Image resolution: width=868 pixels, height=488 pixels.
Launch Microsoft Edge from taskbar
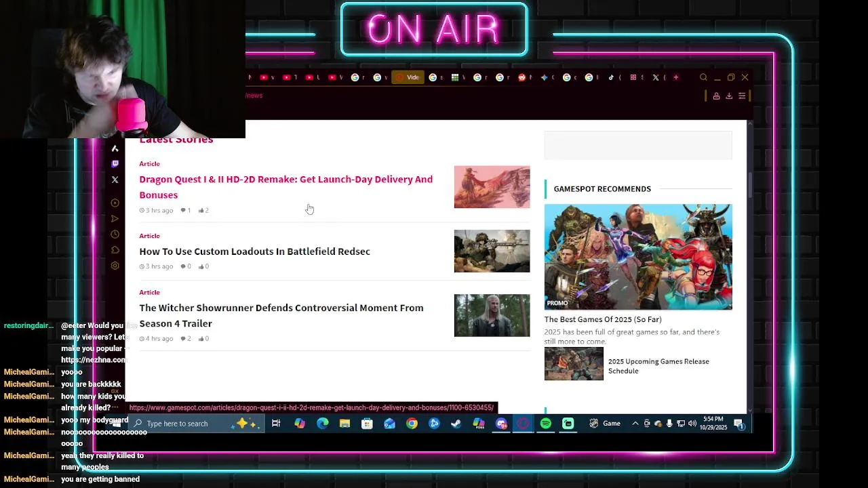[322, 424]
